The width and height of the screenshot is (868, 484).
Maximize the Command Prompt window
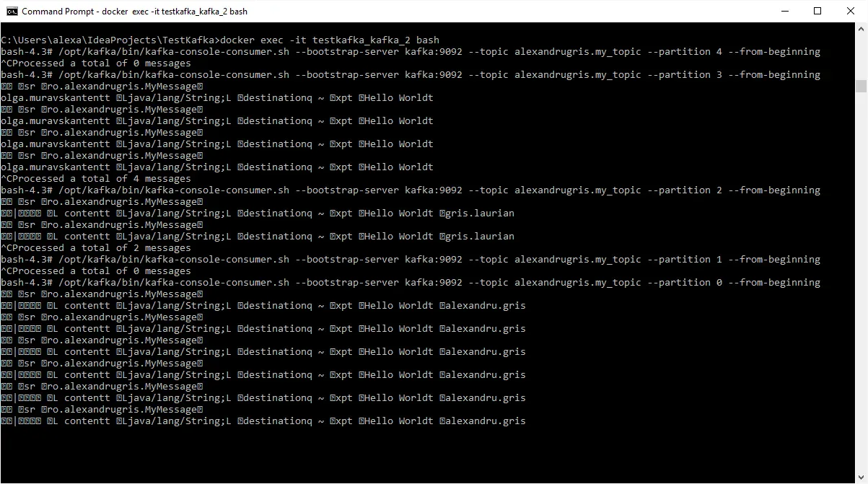click(817, 12)
